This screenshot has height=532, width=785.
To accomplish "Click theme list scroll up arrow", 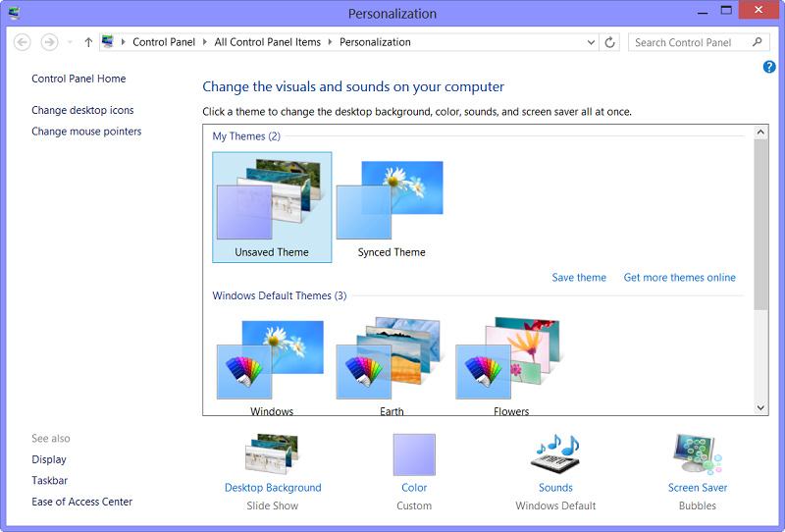I will (x=760, y=133).
